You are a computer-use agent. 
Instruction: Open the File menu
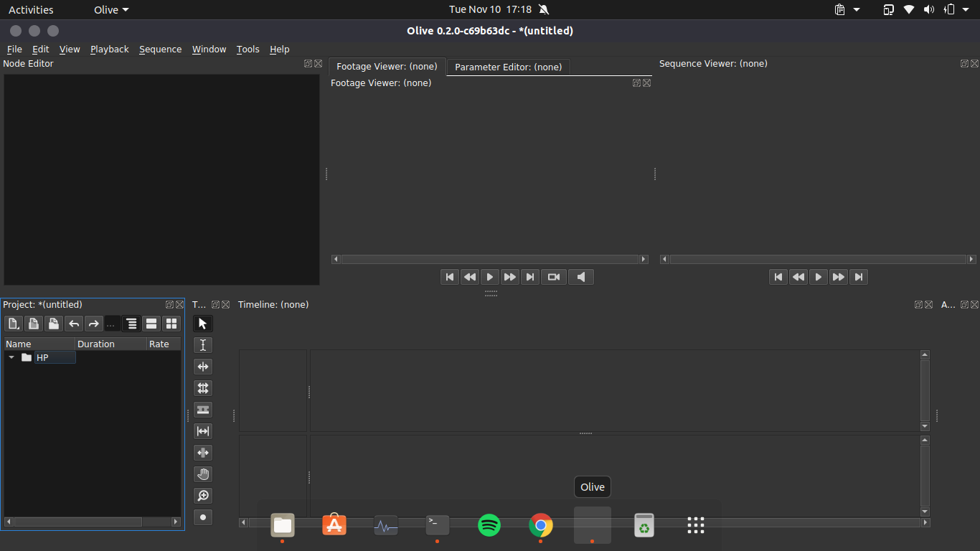(x=14, y=50)
